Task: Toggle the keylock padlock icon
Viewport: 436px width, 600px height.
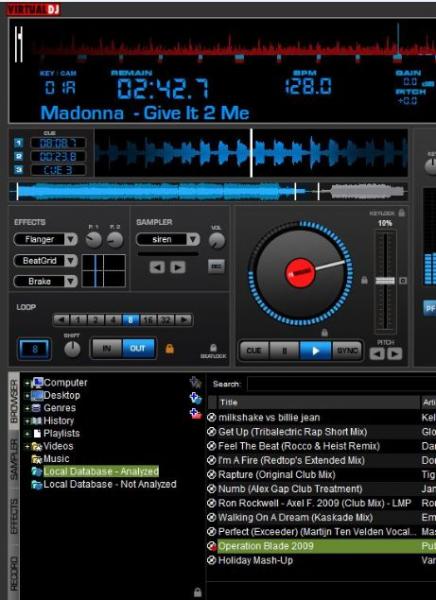Action: (401, 212)
